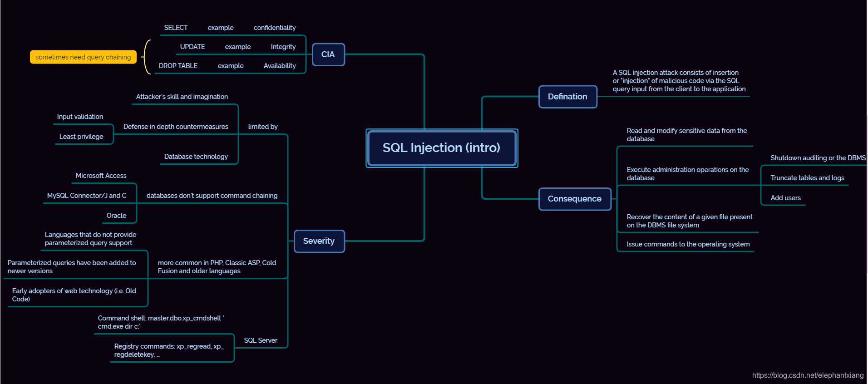Viewport: 868px width, 384px height.
Task: Select the 'Microsoft Access' node
Action: click(101, 176)
